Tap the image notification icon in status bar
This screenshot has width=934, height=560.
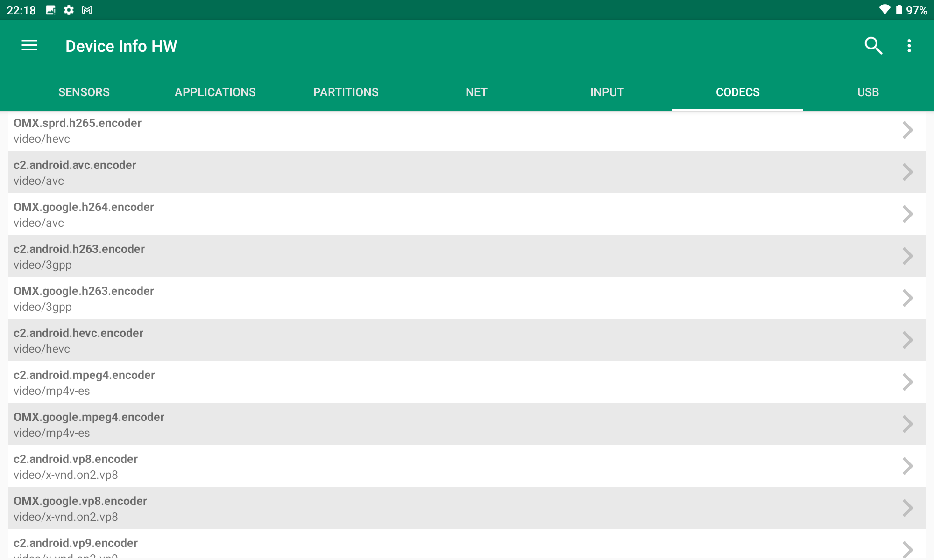pos(50,10)
